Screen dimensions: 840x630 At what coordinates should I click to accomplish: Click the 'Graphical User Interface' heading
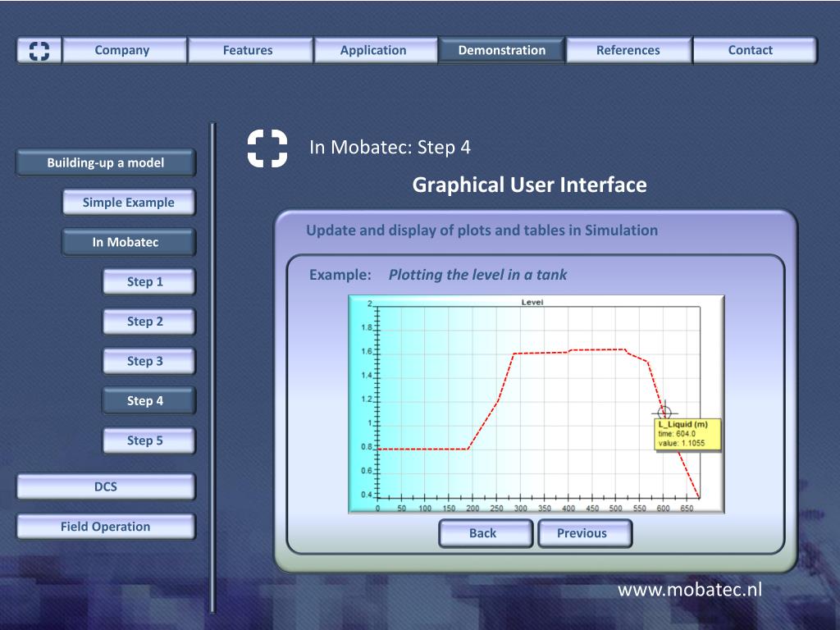[529, 185]
